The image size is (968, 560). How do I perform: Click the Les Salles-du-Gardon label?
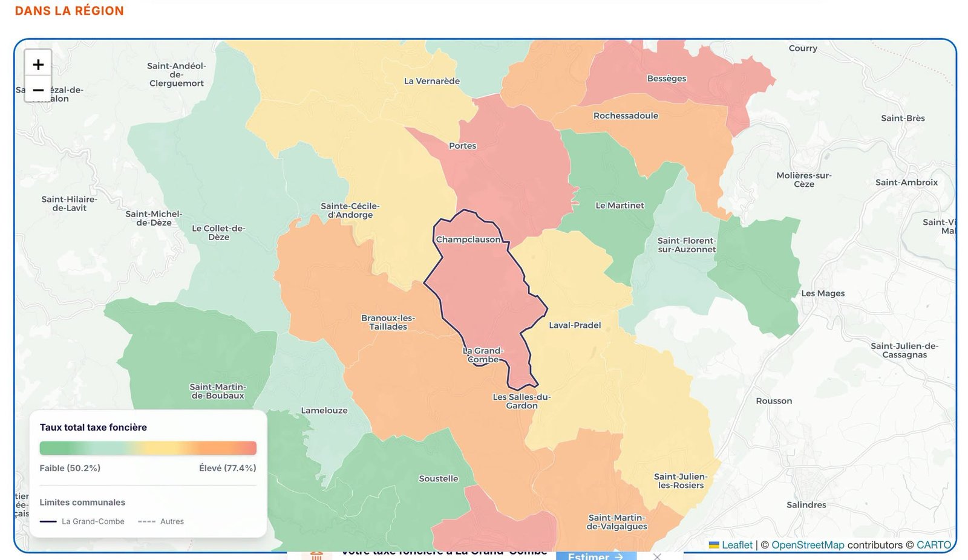tap(522, 402)
